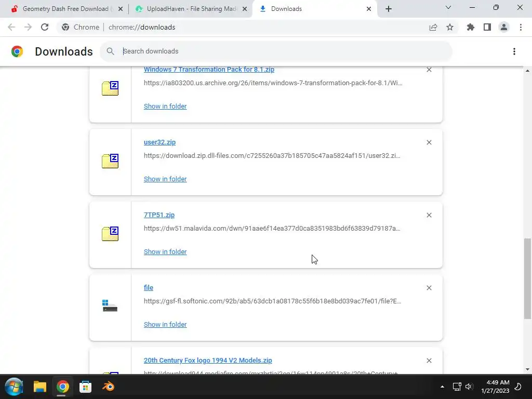Remove Windows 7 Transformation Pack from list
Viewport: 532px width, 399px height.
[x=429, y=70]
